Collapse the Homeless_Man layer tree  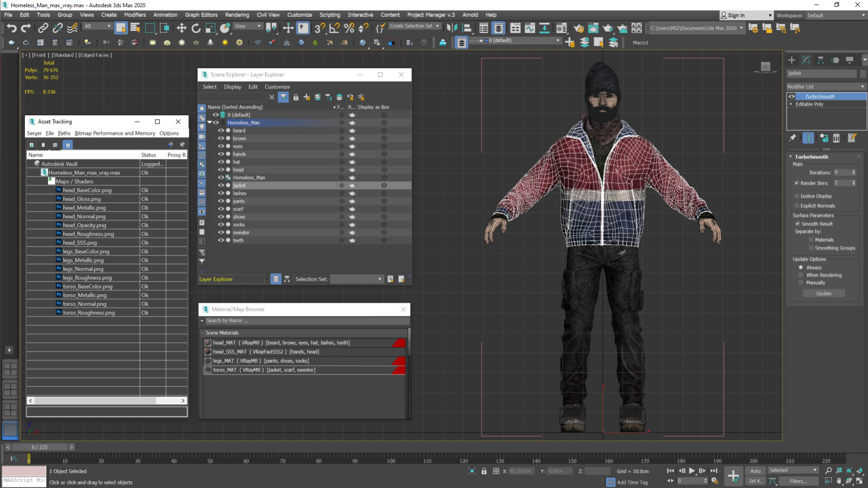[209, 123]
